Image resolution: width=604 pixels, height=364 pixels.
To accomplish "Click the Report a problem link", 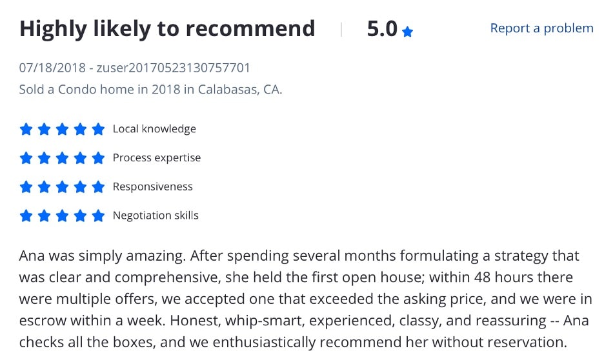I will 541,28.
